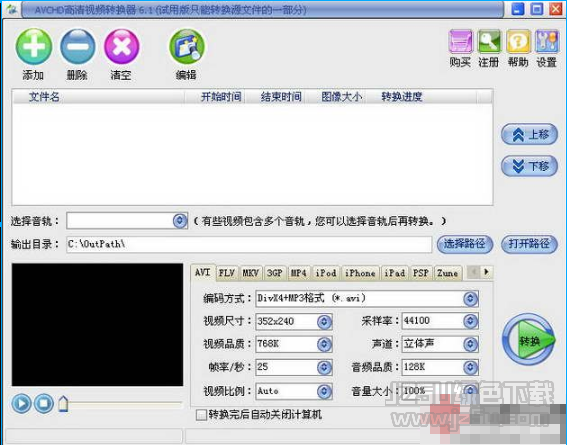Move item up with 上移 button
Screen dimensions: 567x445
click(529, 134)
